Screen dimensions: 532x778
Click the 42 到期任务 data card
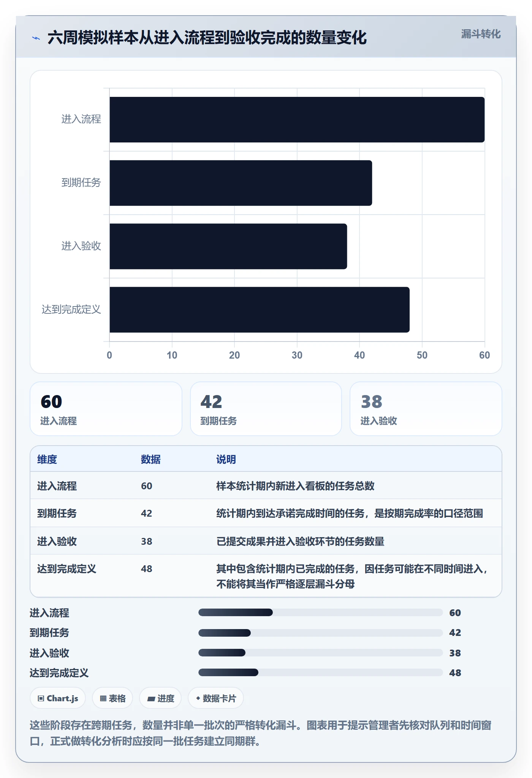pyautogui.click(x=266, y=409)
